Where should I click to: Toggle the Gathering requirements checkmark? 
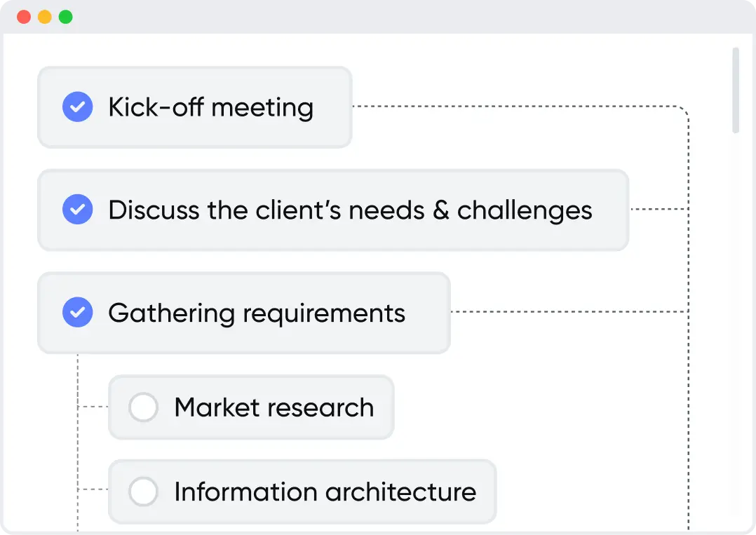click(78, 312)
